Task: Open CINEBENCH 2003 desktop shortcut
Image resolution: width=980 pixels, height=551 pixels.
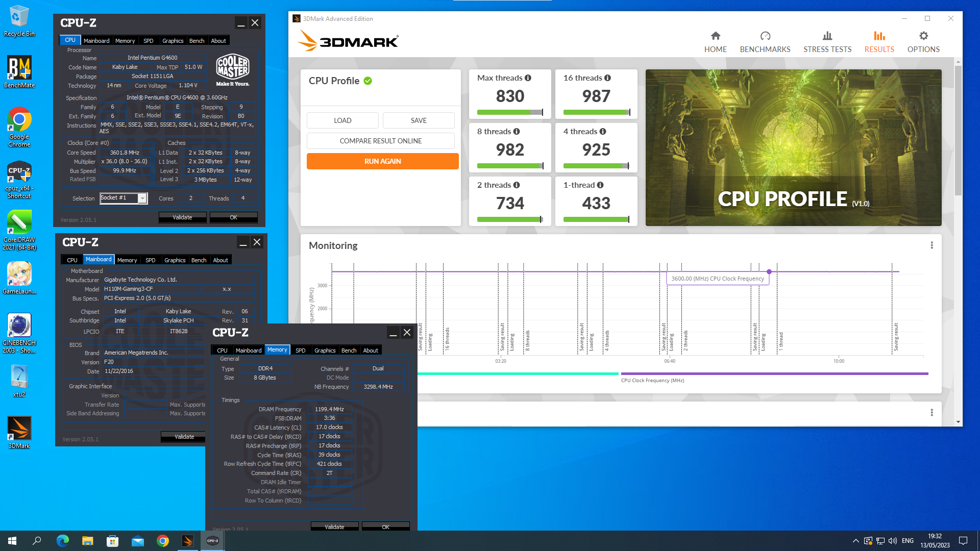Action: coord(19,334)
